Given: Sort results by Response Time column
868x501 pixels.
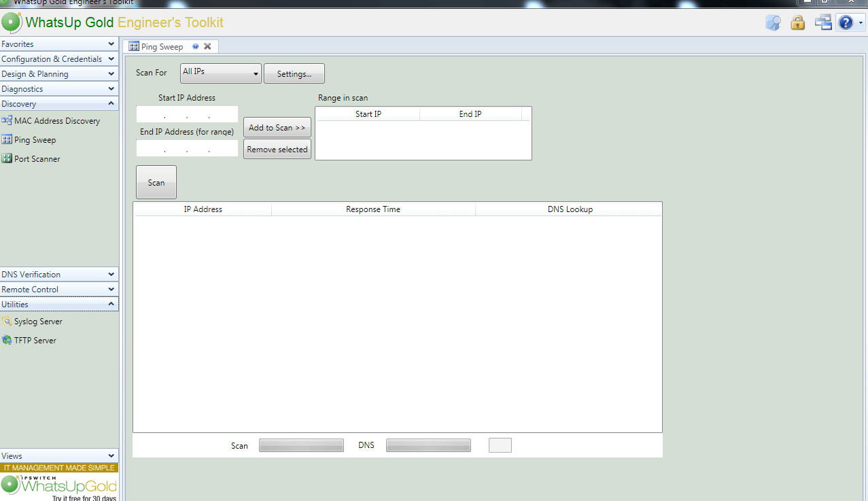Looking at the screenshot, I should [373, 209].
